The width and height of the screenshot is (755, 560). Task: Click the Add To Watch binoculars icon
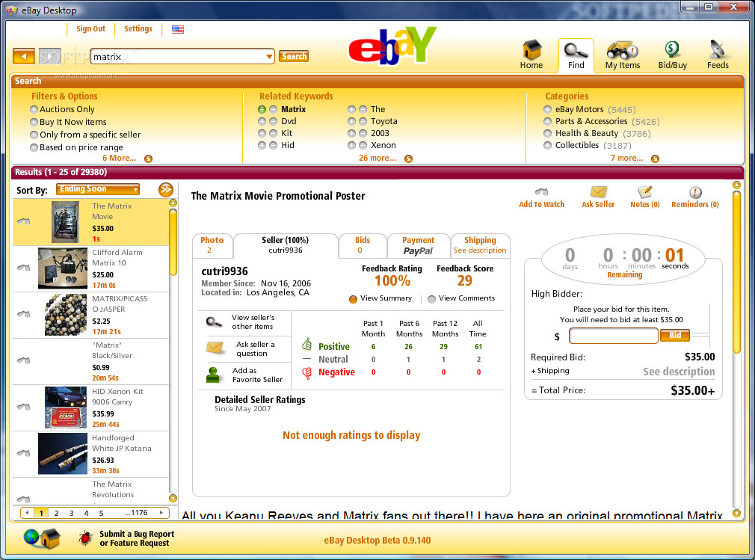[x=541, y=192]
